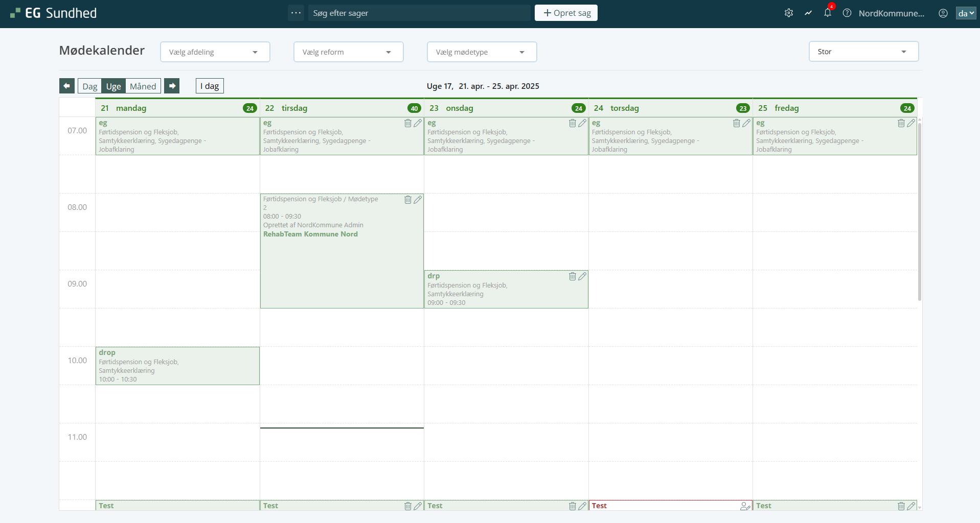Click the Opret sag button
This screenshot has height=523, width=980.
566,13
